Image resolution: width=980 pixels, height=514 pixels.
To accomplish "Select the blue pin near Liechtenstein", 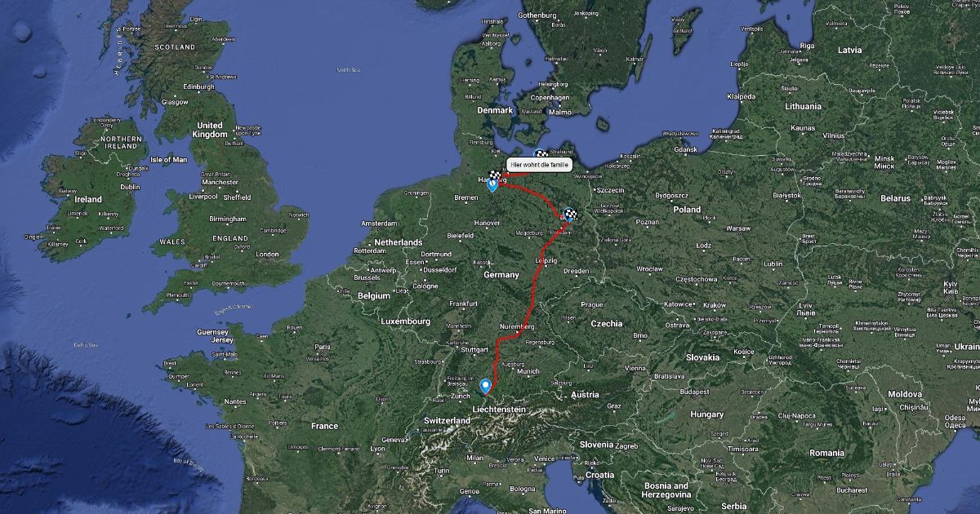I will pos(486,386).
